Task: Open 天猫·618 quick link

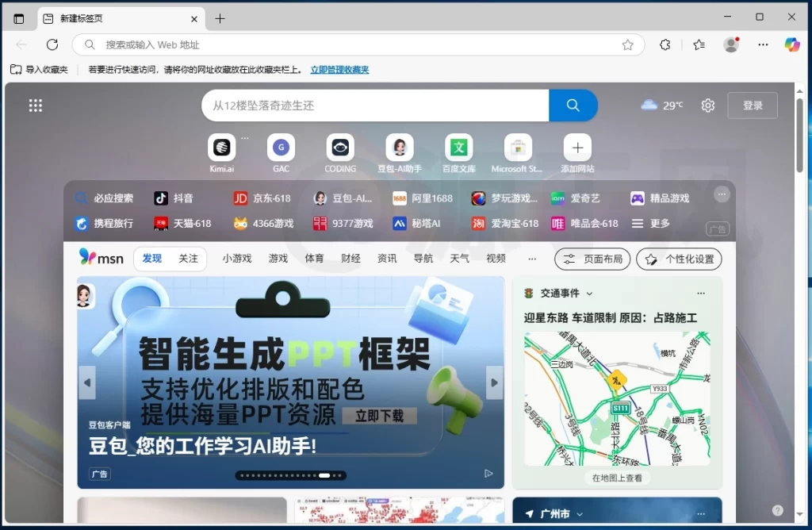Action: [183, 223]
